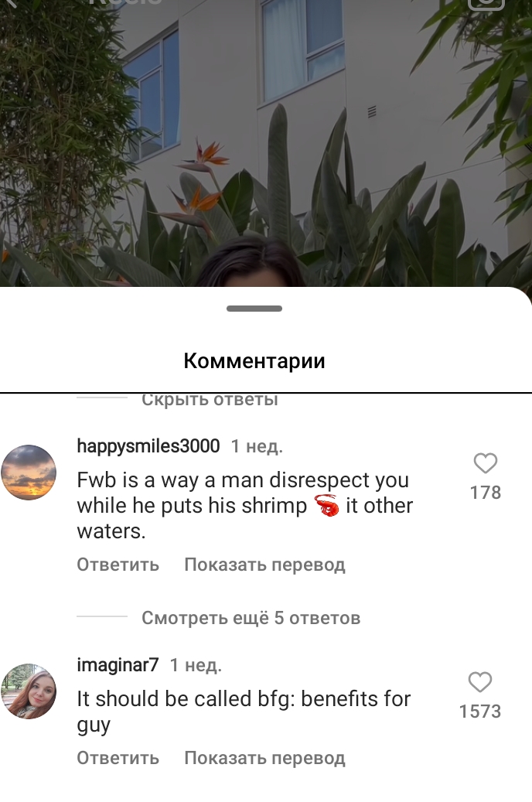Collapse replies via Скрыть ответы
The width and height of the screenshot is (532, 802).
[210, 400]
